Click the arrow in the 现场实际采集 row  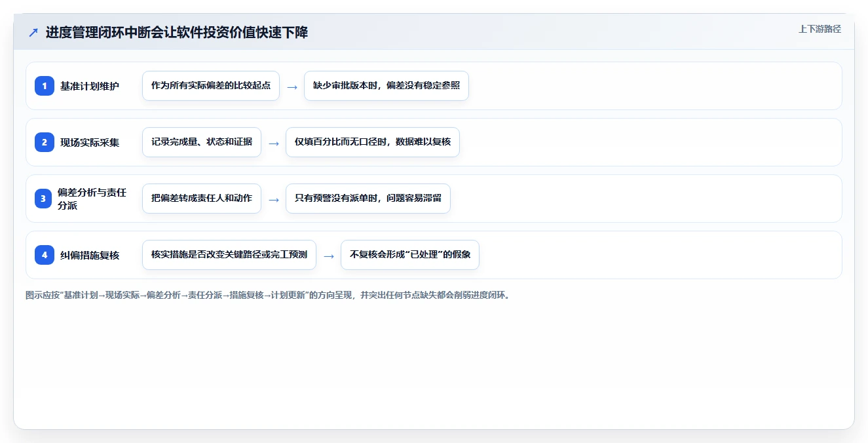point(274,143)
